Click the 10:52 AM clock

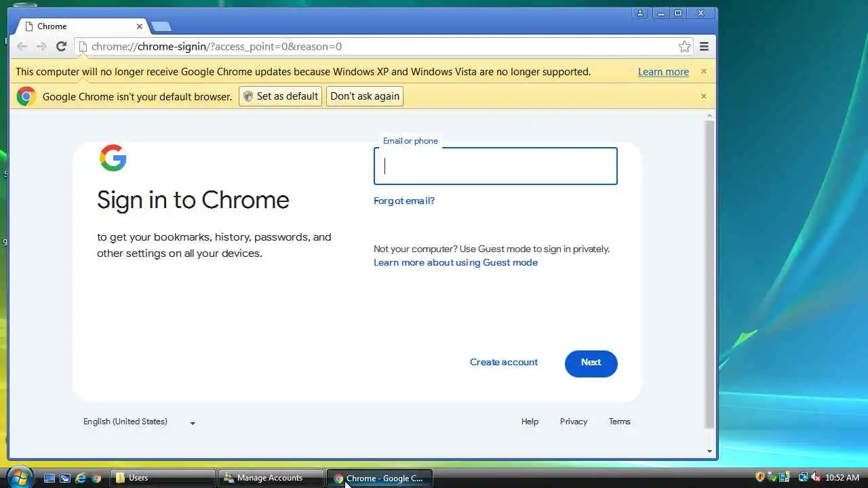click(842, 478)
